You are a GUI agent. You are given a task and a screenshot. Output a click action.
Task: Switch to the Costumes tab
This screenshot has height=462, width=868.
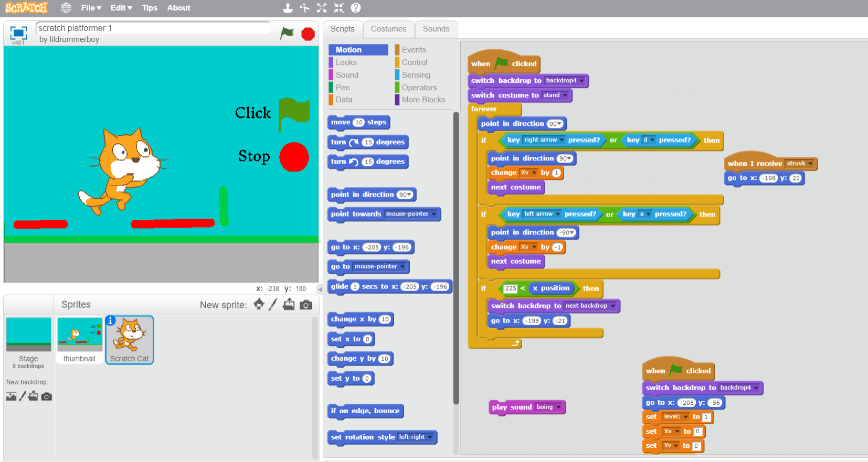388,29
